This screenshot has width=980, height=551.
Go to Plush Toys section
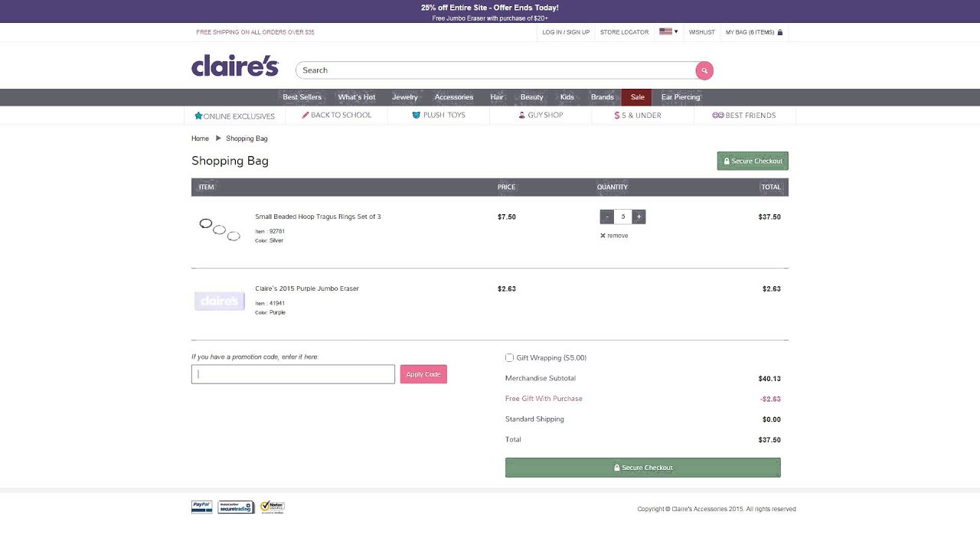439,116
